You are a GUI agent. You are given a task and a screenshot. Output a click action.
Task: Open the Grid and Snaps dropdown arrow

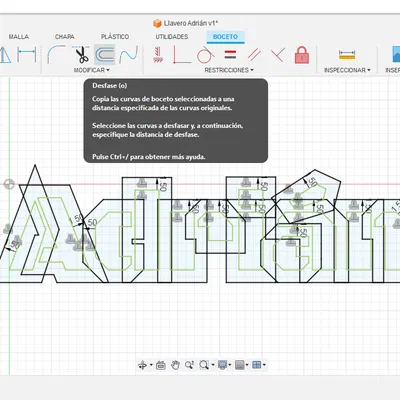point(247,365)
